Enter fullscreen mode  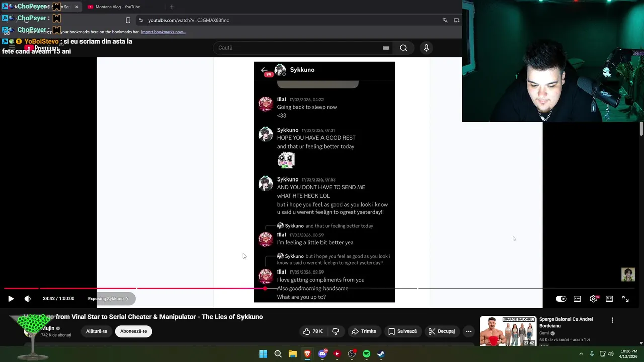point(625,299)
